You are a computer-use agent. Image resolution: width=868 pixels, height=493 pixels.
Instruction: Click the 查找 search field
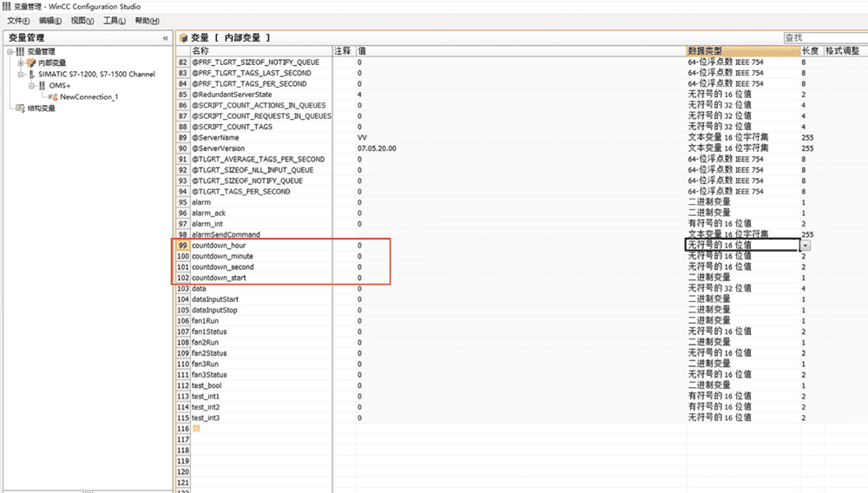[823, 37]
